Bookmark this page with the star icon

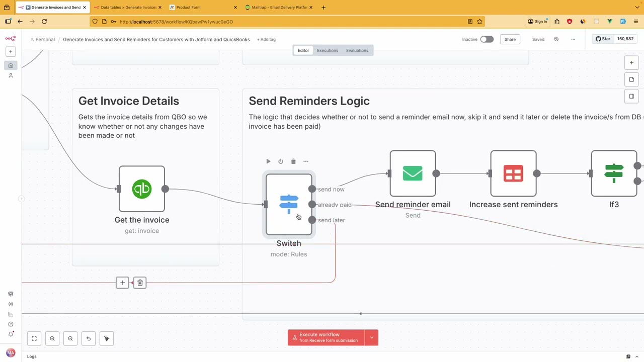point(479,22)
